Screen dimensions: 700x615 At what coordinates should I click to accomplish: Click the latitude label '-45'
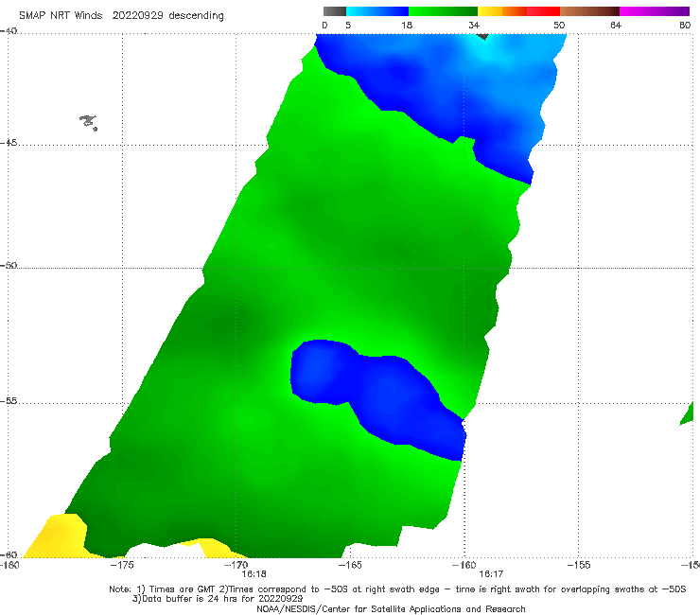click(x=8, y=143)
